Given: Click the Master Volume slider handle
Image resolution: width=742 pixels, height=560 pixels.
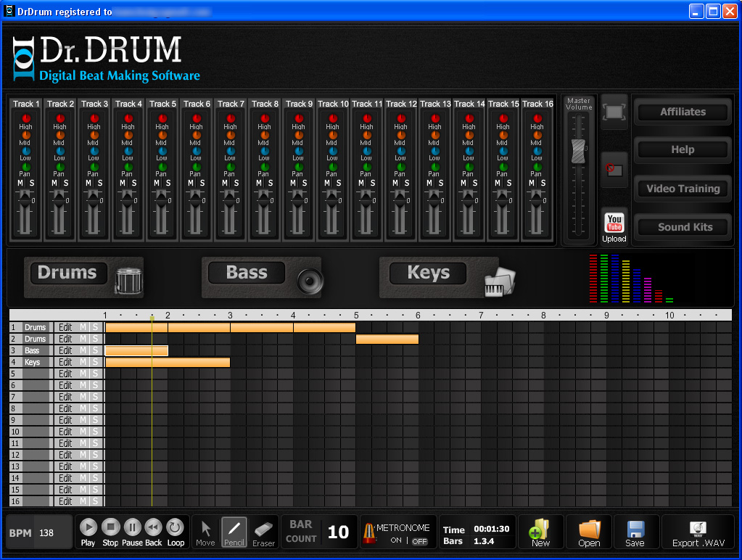Looking at the screenshot, I should click(x=578, y=151).
